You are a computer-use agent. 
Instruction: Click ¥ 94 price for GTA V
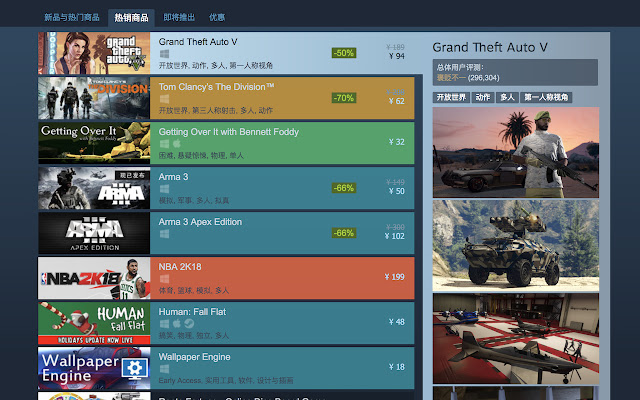[x=397, y=56]
